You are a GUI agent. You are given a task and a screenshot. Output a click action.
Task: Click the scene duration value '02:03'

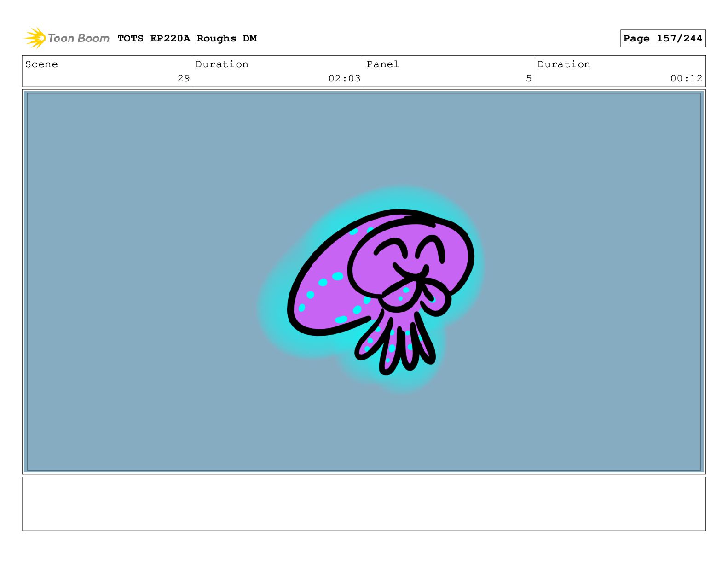344,78
